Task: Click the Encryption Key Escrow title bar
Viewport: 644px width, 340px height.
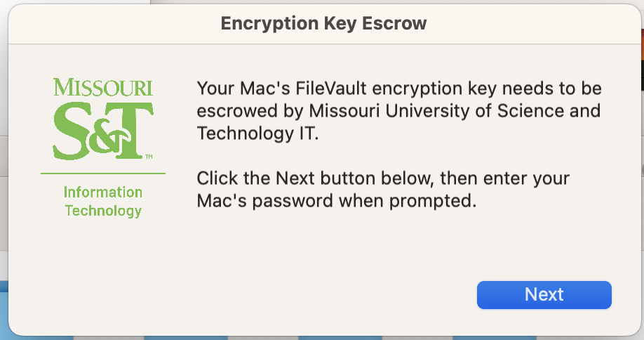Action: pos(323,23)
